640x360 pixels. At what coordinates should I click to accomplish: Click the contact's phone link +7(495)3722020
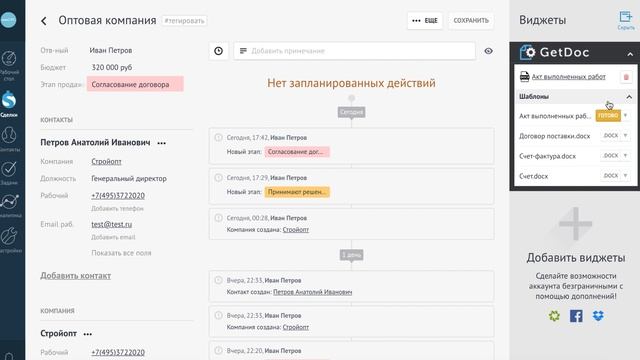click(x=118, y=196)
